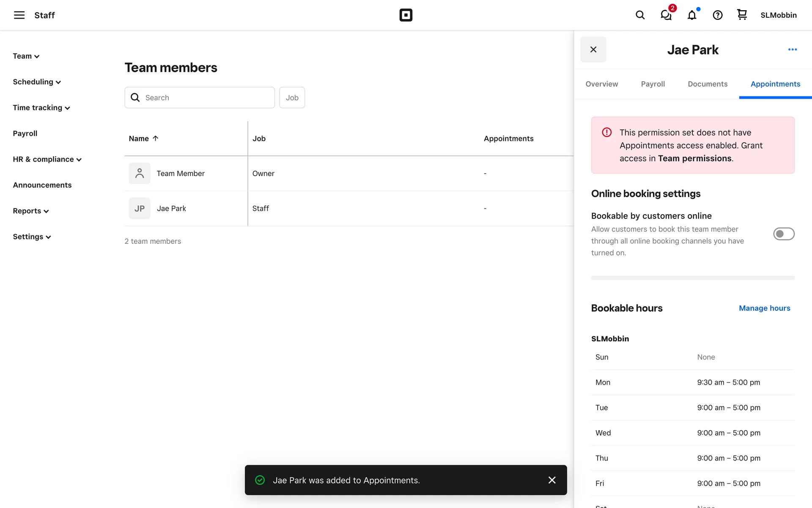This screenshot has width=812, height=508.
Task: Open the search magnifier in header
Action: 640,15
